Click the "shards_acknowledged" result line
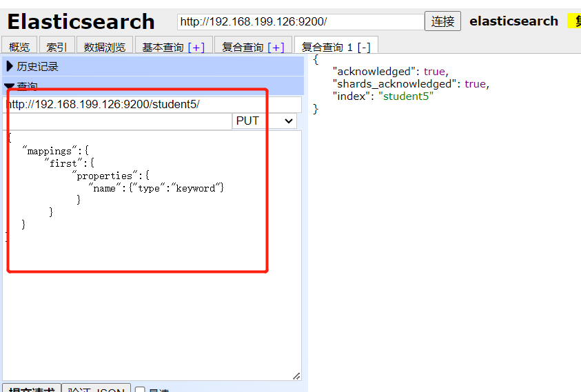The image size is (581, 392). 411,84
